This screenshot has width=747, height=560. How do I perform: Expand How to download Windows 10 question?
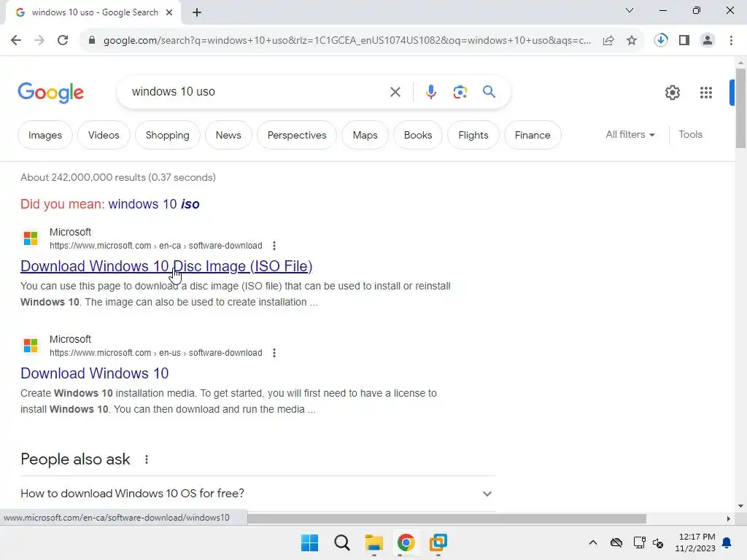pos(258,494)
